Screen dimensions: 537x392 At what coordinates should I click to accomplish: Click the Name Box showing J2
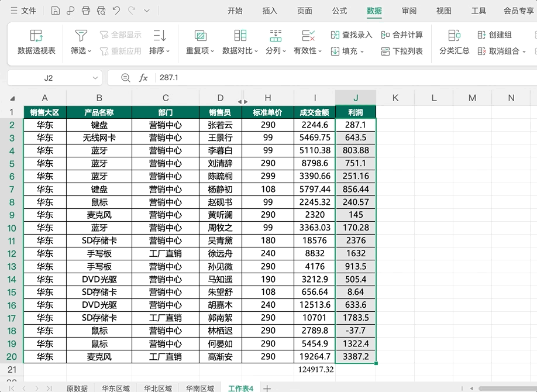49,78
